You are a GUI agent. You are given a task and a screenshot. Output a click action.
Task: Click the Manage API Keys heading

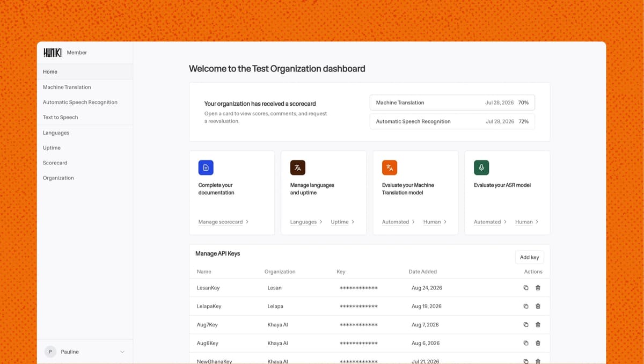(218, 253)
